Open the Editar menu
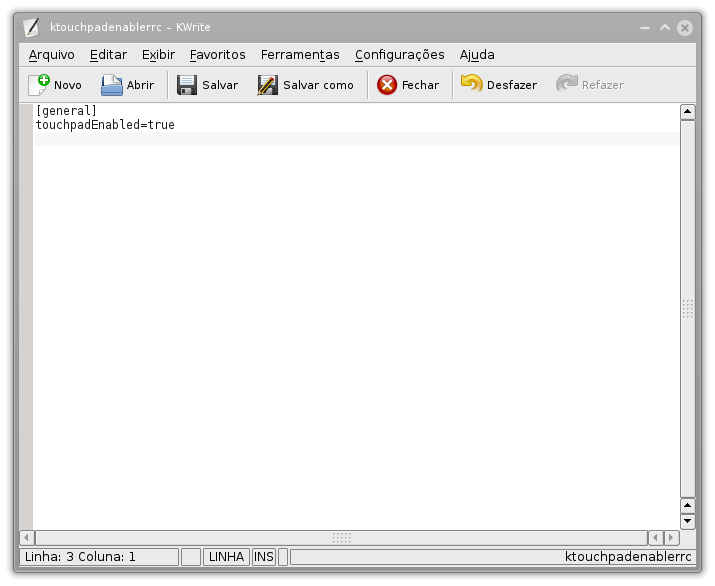 (109, 55)
